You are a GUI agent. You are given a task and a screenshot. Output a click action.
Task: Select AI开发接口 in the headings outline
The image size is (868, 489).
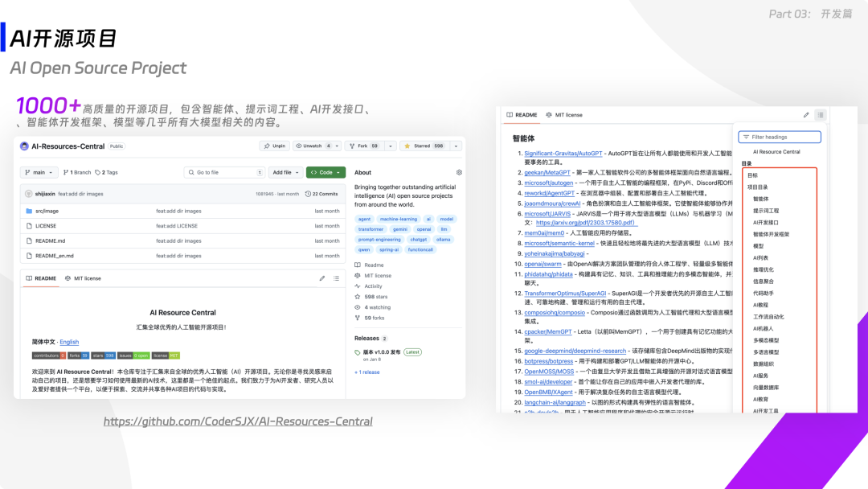point(766,223)
